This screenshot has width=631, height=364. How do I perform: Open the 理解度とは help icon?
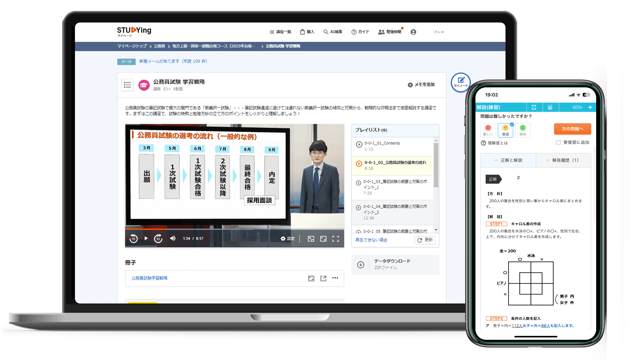tap(483, 143)
